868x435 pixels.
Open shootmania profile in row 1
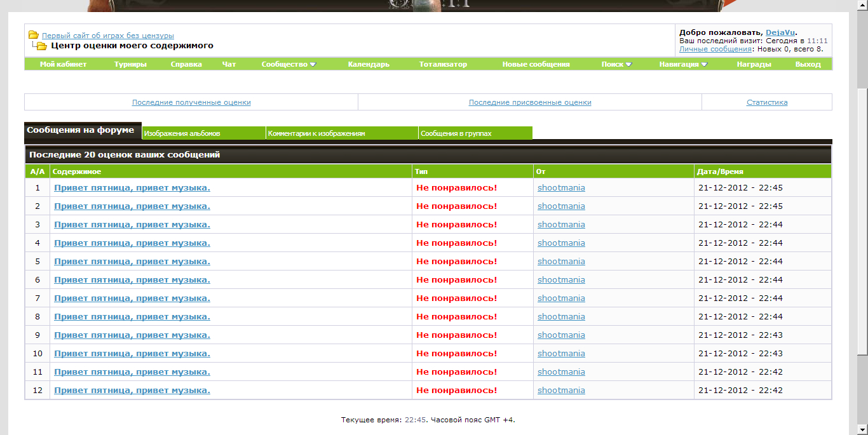pos(561,188)
